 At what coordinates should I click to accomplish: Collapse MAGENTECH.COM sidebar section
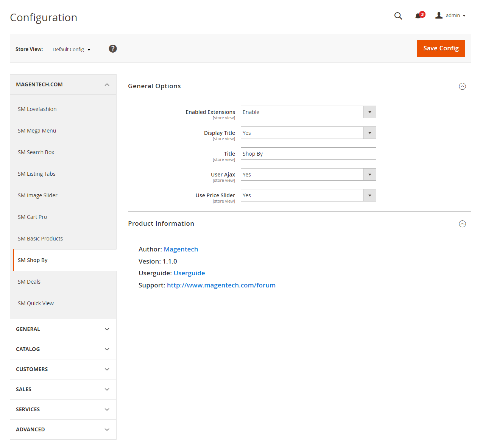pyautogui.click(x=63, y=84)
